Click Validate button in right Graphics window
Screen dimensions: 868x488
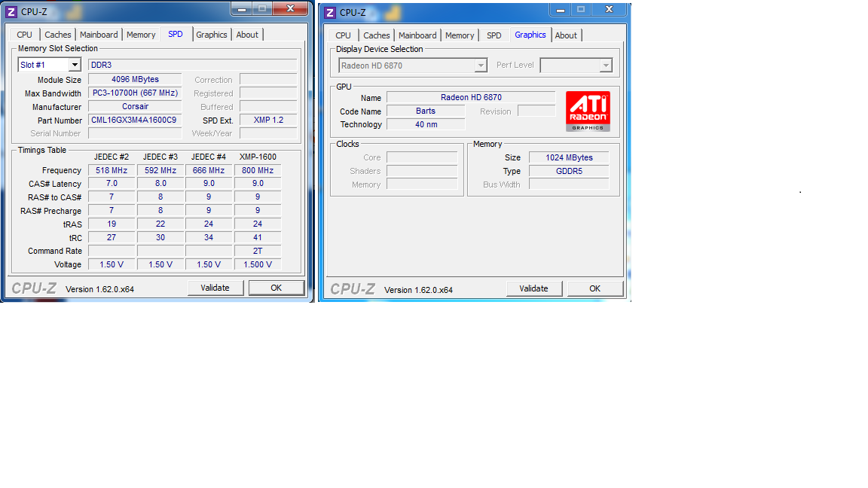[533, 288]
